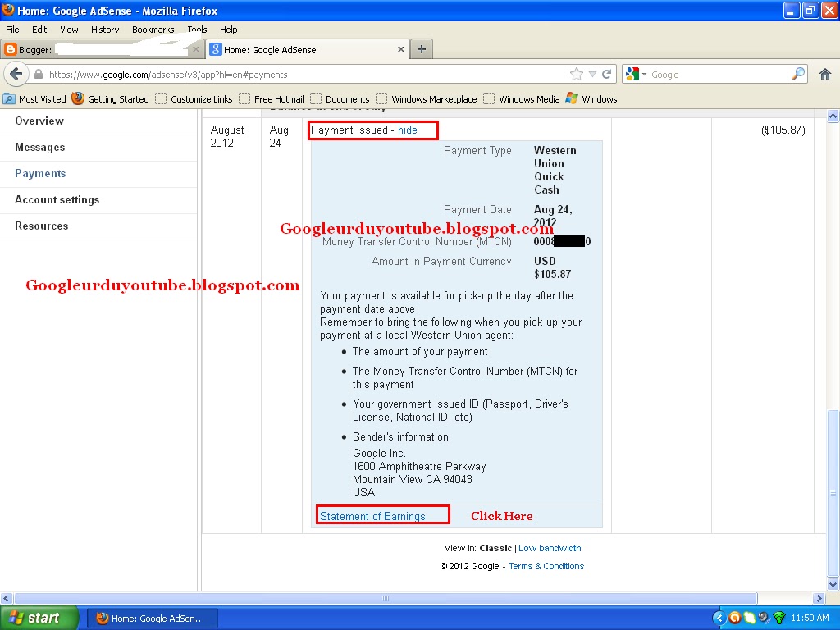840x630 pixels.
Task: Click the Firefox logo in the title bar
Action: 8,10
